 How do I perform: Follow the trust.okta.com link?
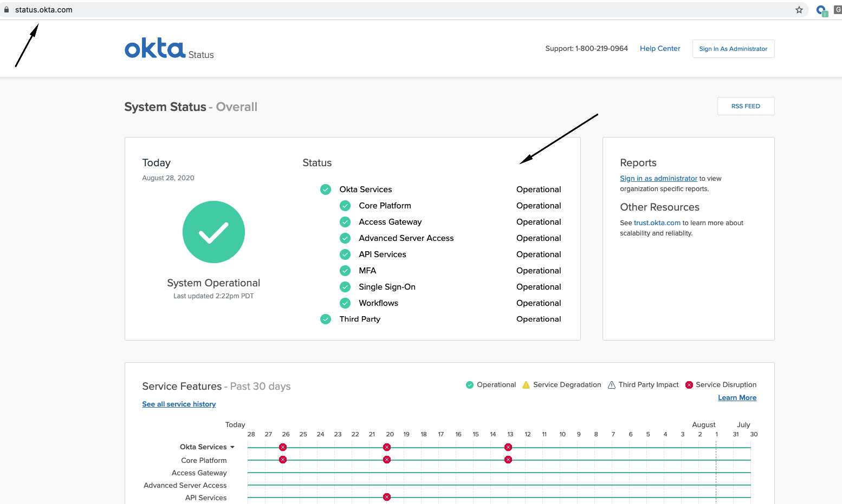click(657, 223)
